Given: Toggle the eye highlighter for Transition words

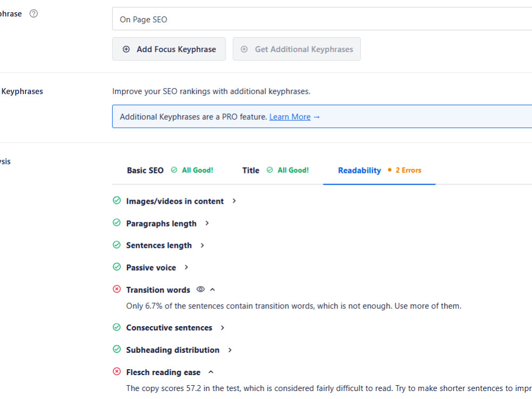Looking at the screenshot, I should point(201,289).
